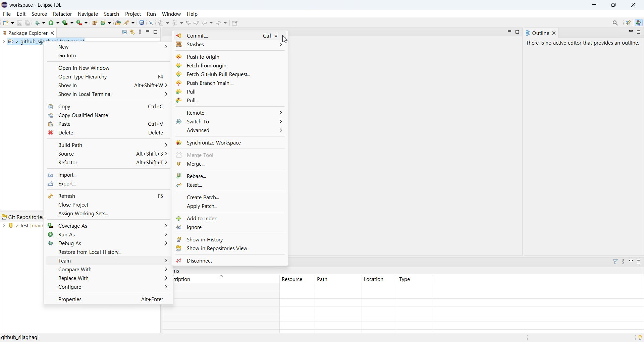Screen dimensions: 644x342
Task: Sort Problems by the Type column header
Action: click(x=415, y=279)
